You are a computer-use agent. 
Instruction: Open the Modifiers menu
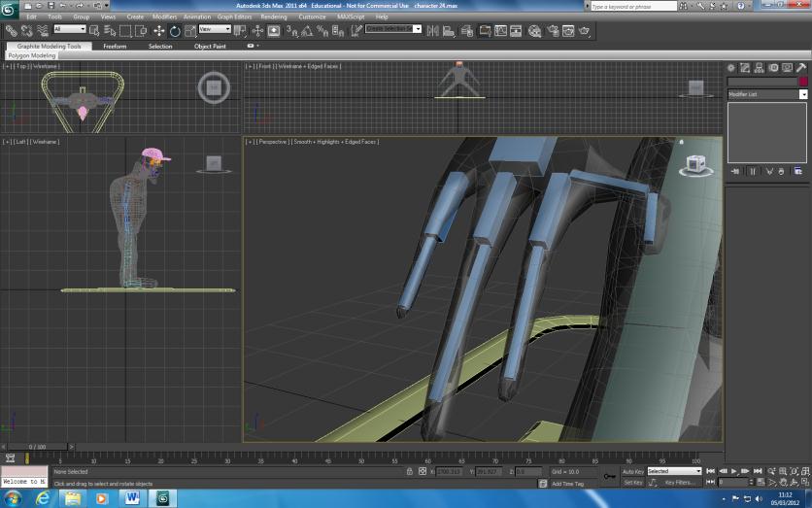point(164,17)
